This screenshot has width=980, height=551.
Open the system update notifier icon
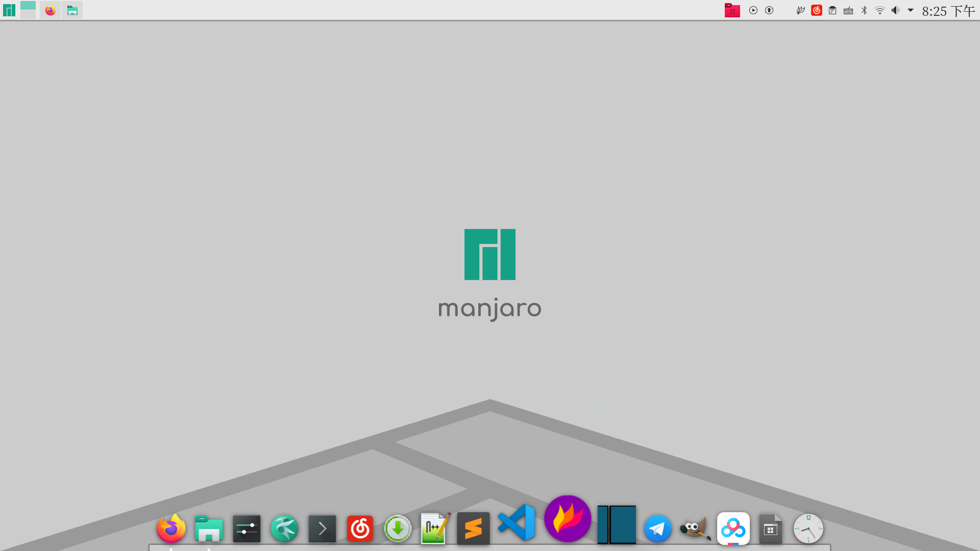pos(769,10)
